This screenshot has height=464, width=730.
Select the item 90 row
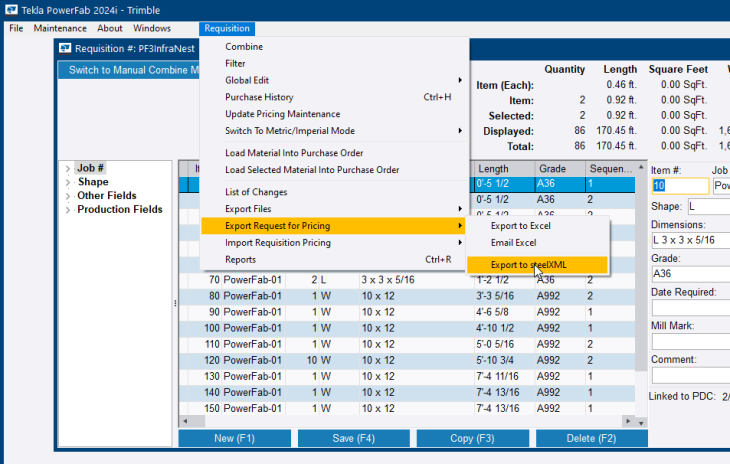point(407,312)
